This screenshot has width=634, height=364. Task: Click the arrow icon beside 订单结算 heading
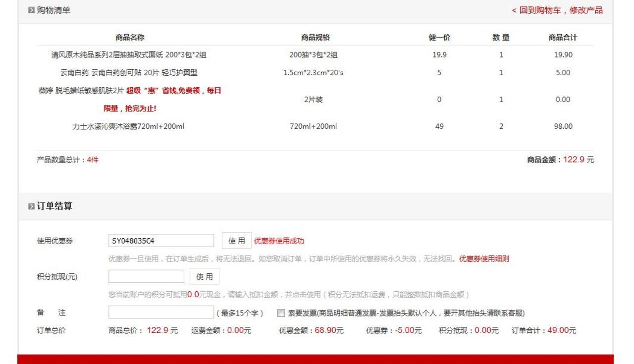pyautogui.click(x=31, y=207)
